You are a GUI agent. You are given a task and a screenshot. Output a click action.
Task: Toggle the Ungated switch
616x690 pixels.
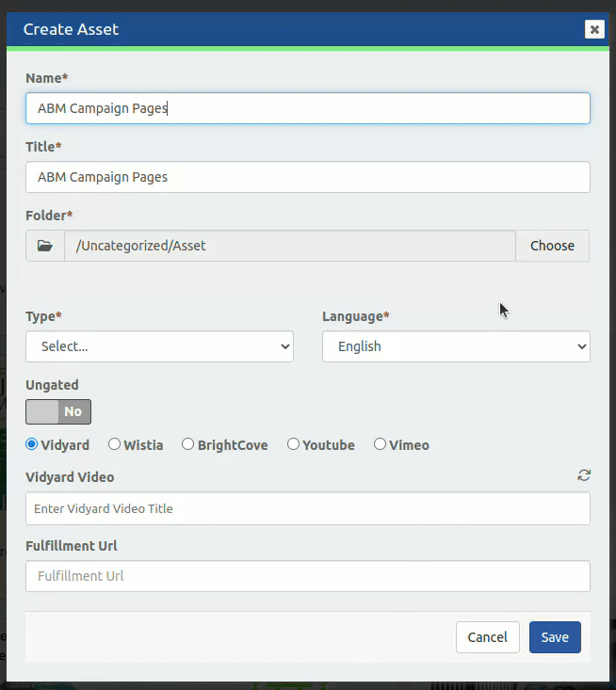tap(58, 412)
